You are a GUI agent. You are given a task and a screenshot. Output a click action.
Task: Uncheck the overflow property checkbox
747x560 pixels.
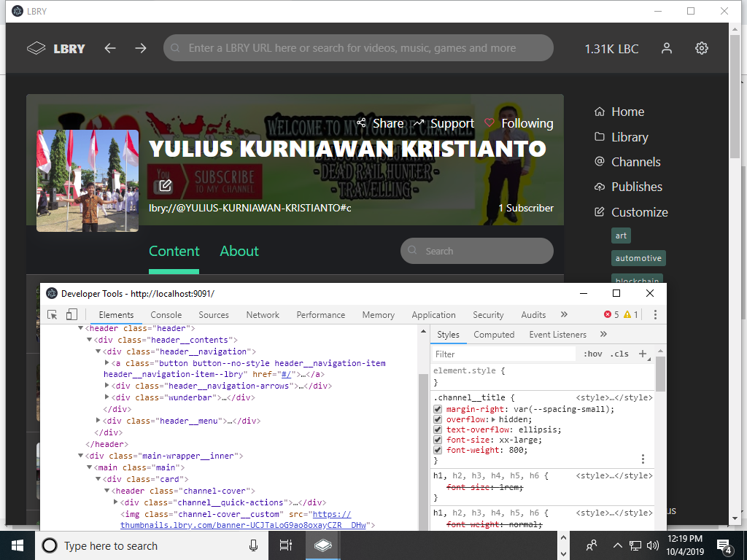[x=438, y=419]
